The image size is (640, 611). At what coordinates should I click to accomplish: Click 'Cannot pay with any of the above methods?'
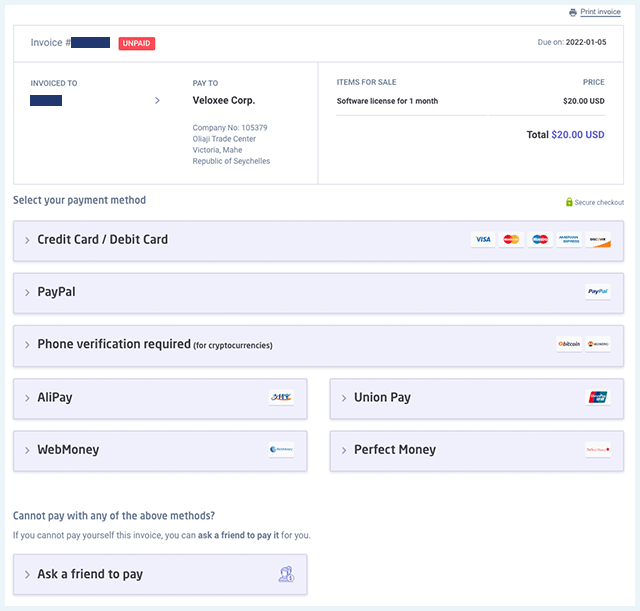tap(114, 515)
